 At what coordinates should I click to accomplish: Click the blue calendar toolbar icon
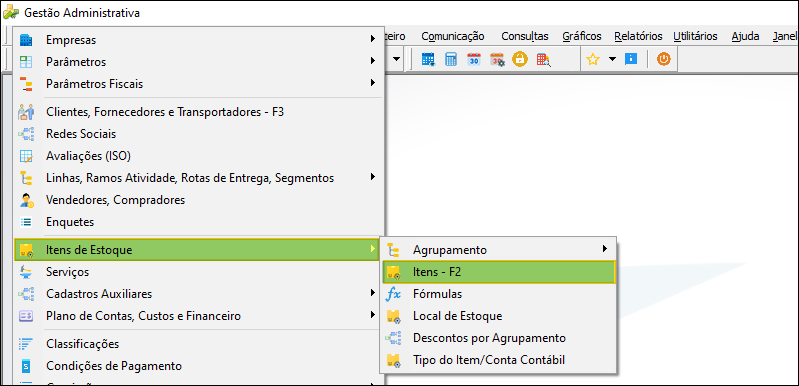click(x=428, y=60)
